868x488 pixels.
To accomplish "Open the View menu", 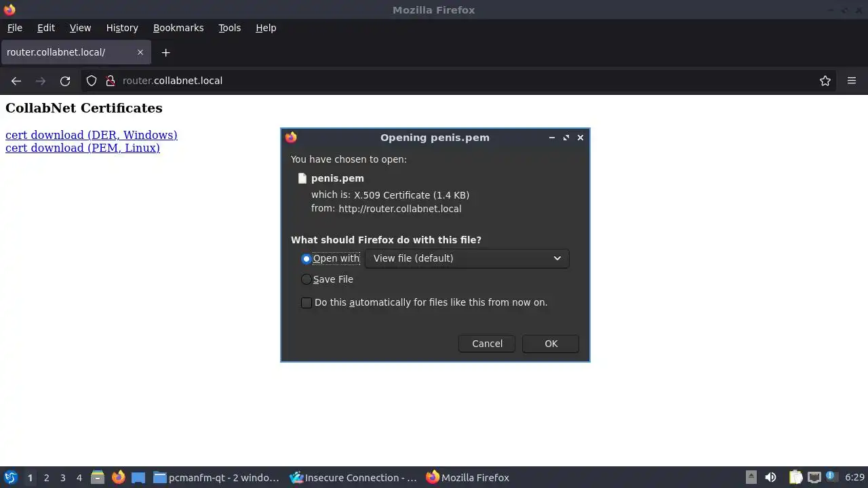I will [80, 28].
